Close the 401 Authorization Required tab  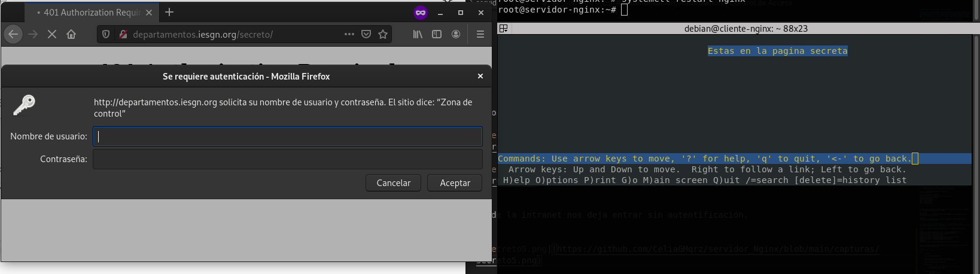pyautogui.click(x=149, y=13)
